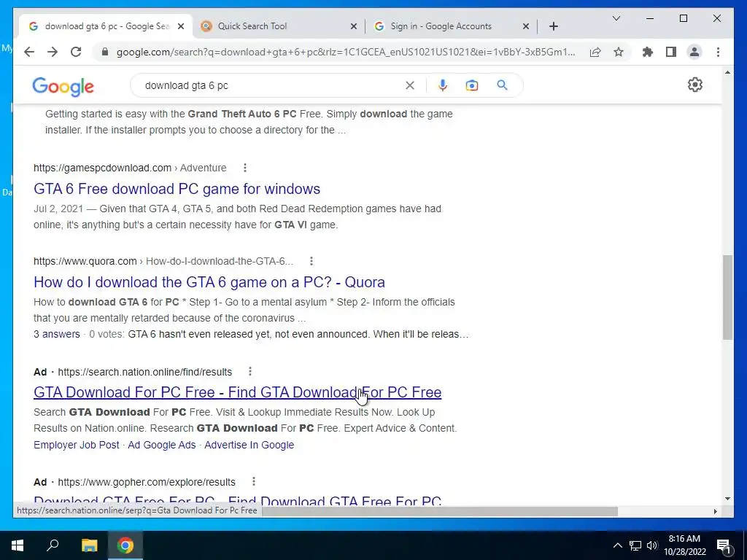This screenshot has height=560, width=747.
Task: Open options for search.nation.online ad
Action: [x=250, y=371]
